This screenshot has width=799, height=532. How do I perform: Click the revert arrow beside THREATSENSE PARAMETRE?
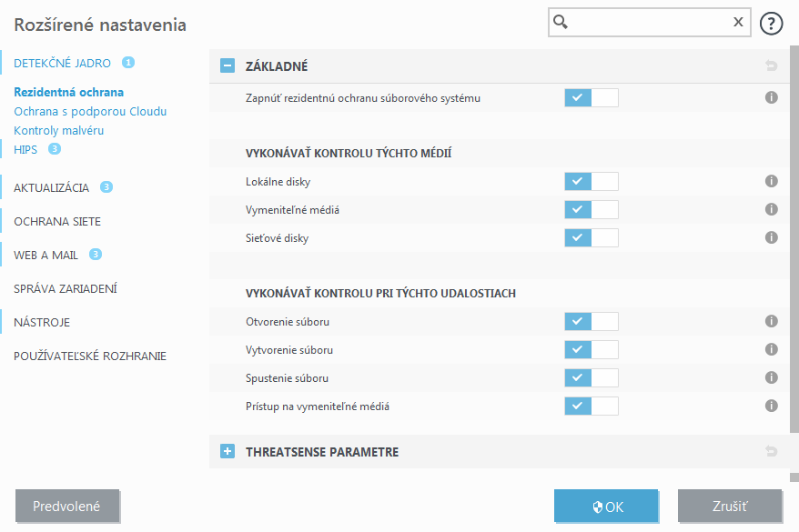[x=771, y=451]
